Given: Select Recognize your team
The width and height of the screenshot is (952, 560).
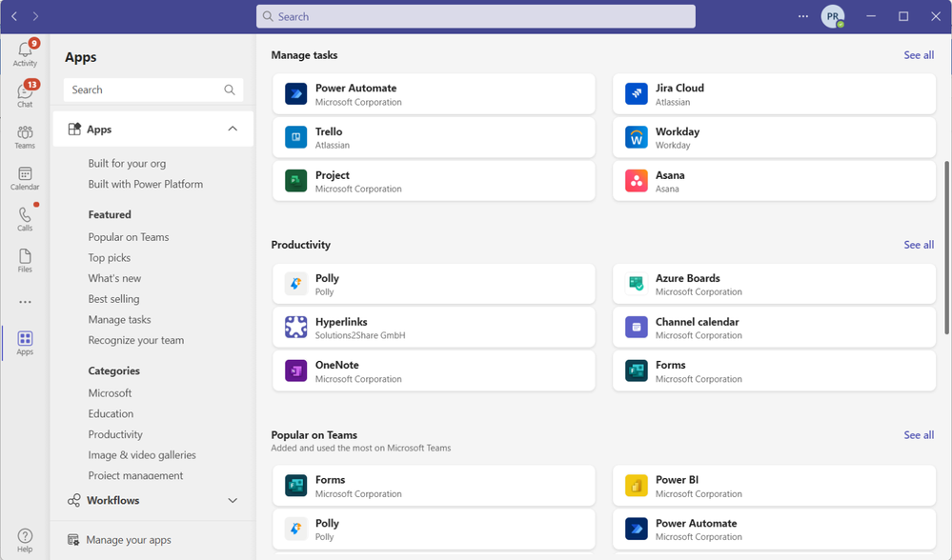Looking at the screenshot, I should (x=136, y=340).
